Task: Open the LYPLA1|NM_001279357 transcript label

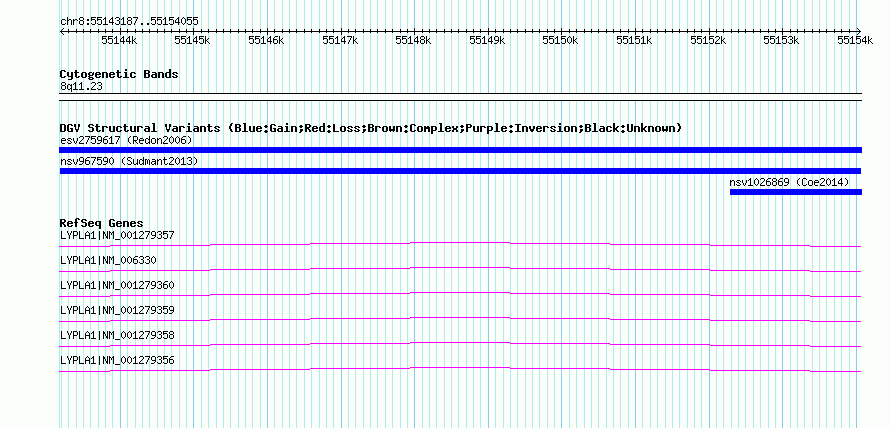Action: [x=117, y=235]
